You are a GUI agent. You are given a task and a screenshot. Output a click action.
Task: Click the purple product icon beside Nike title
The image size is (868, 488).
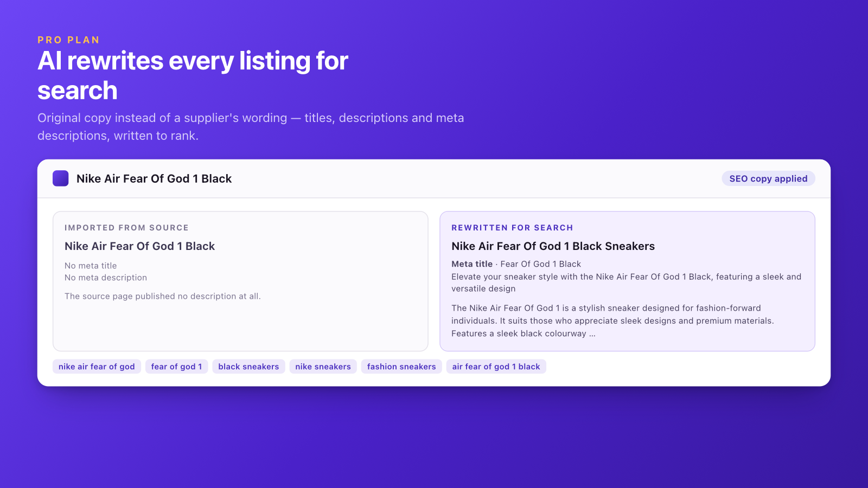tap(60, 178)
